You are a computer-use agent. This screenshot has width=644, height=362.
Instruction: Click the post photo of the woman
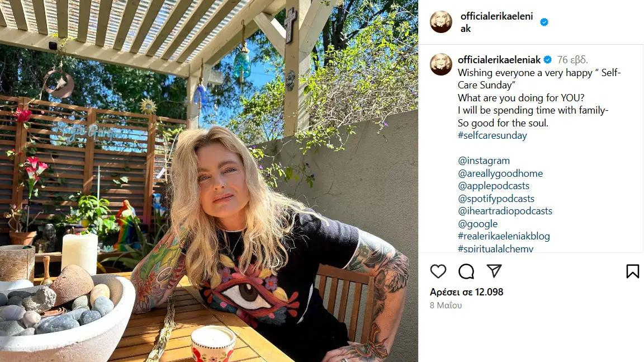pos(209,181)
